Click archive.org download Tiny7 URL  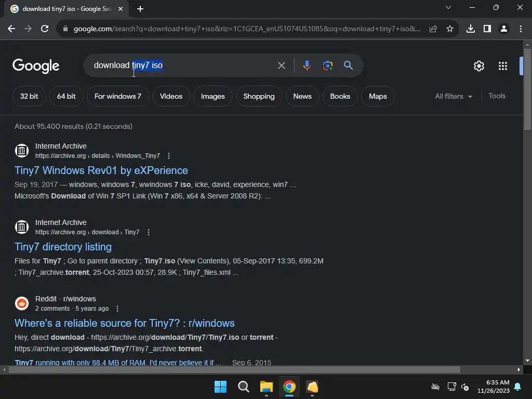point(87,232)
